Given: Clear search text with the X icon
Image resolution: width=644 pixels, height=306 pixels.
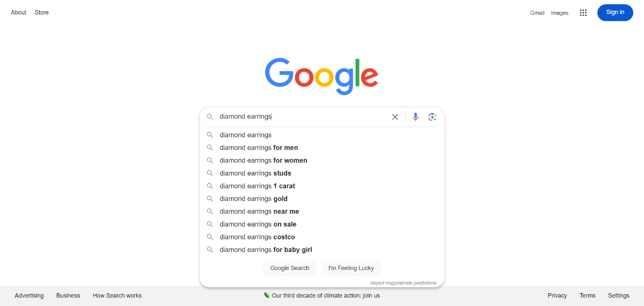Looking at the screenshot, I should click(395, 116).
